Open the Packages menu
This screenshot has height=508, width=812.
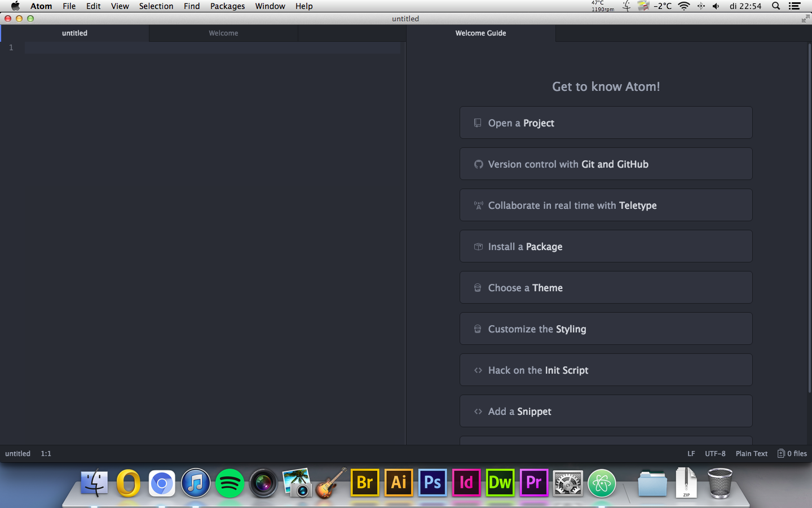click(x=228, y=6)
